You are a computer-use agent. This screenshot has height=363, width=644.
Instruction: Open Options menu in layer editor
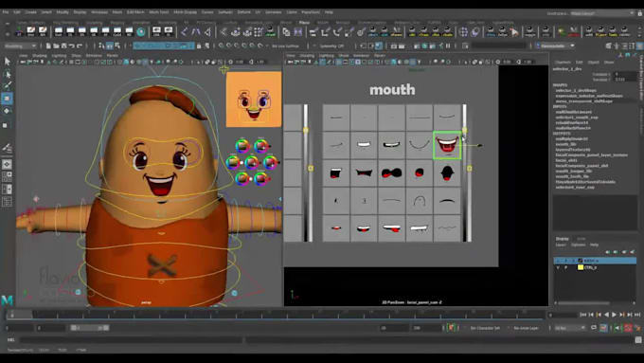pos(578,245)
